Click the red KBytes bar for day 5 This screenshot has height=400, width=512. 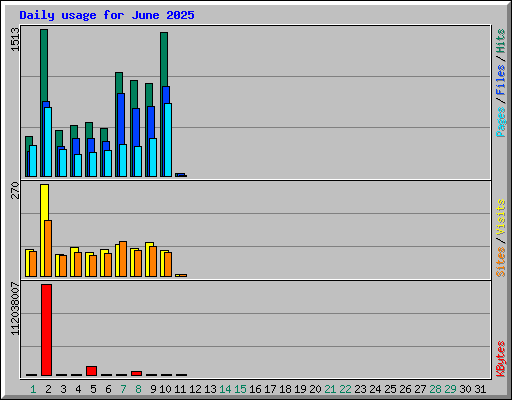pyautogui.click(x=91, y=371)
